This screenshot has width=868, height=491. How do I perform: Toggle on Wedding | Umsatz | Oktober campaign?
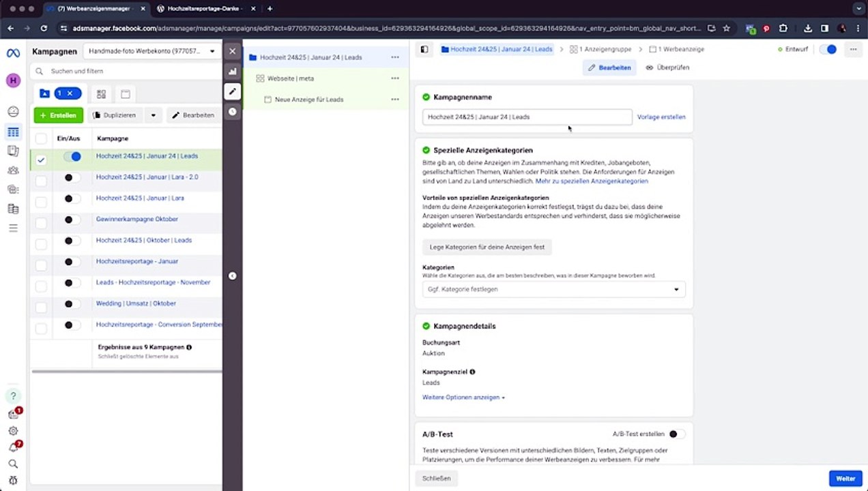[x=72, y=304]
